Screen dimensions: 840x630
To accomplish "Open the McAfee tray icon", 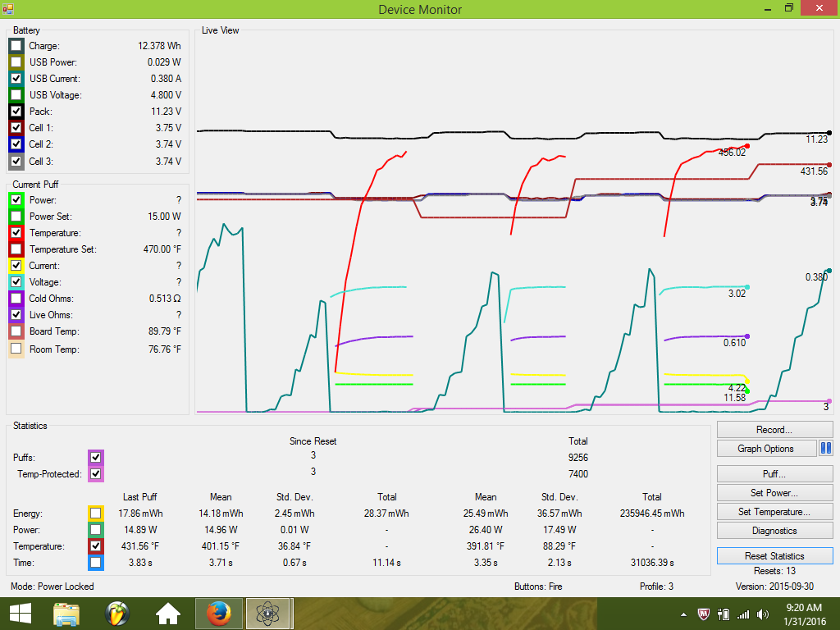I will tap(703, 614).
